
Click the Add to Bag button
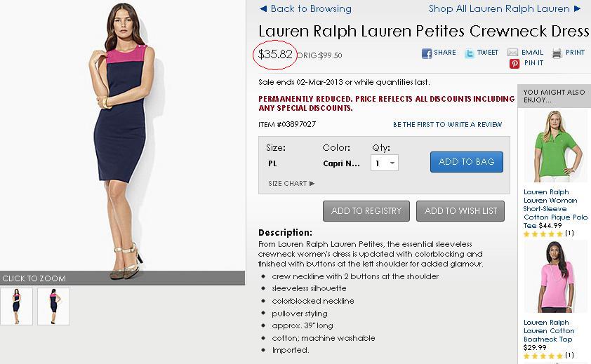[x=466, y=162]
